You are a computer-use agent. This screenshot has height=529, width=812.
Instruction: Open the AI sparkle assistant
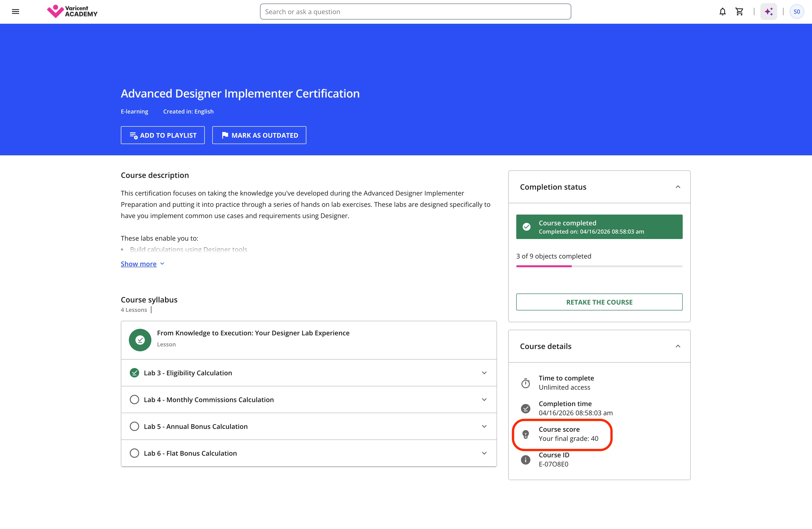tap(768, 12)
